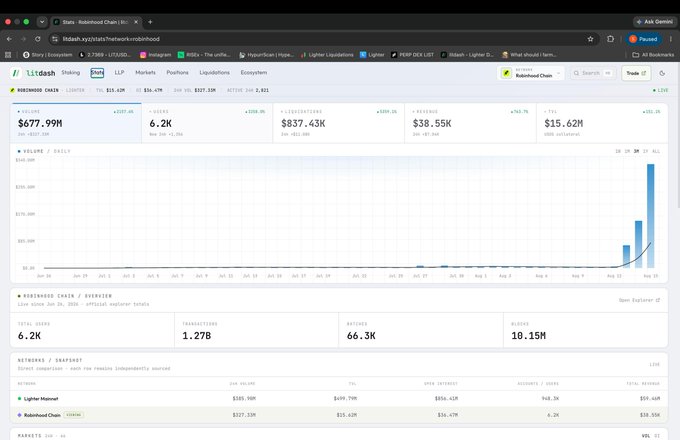The height and width of the screenshot is (440, 680).
Task: Click the Search input field
Action: 593,73
